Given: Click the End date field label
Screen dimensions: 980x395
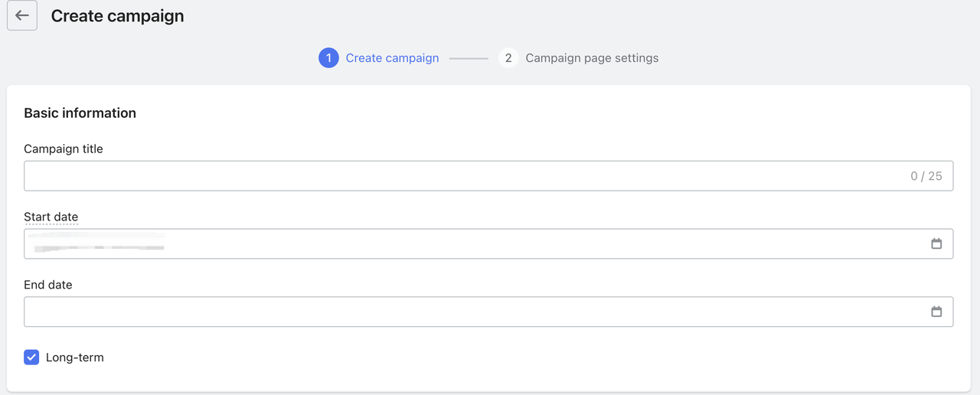Looking at the screenshot, I should (47, 285).
